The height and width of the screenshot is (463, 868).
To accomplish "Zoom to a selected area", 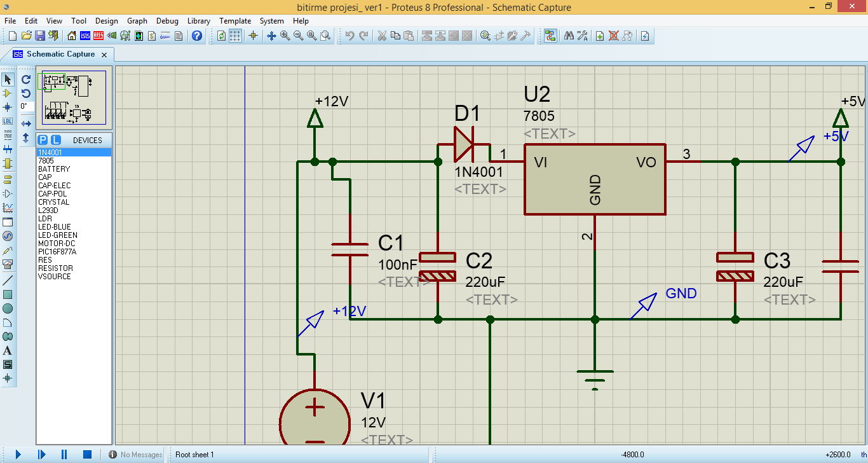I will pyautogui.click(x=325, y=36).
